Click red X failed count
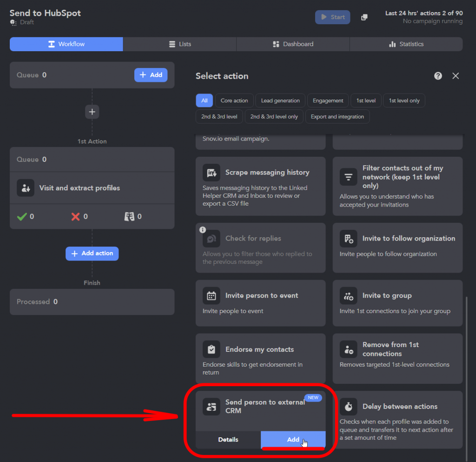The image size is (476, 462). pos(79,216)
